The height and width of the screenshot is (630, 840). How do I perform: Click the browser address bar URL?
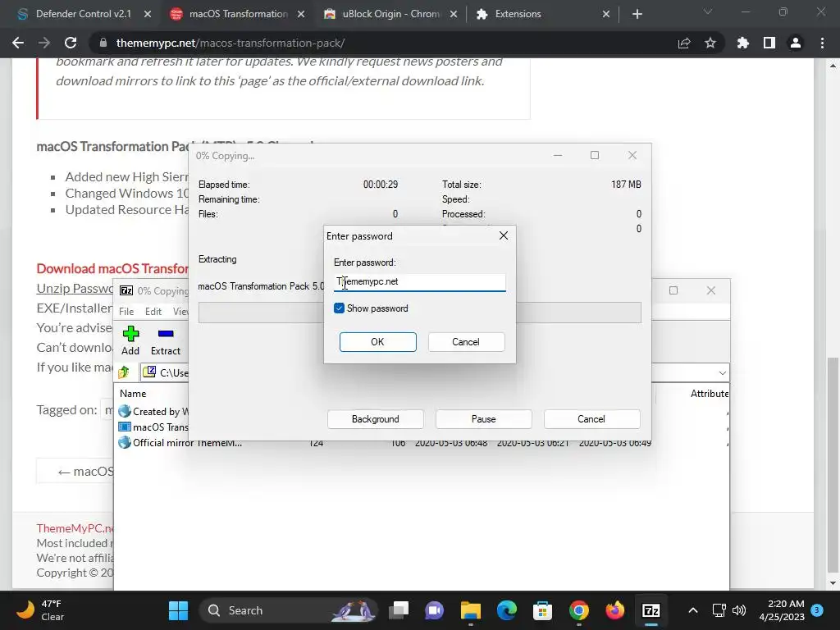[231, 43]
